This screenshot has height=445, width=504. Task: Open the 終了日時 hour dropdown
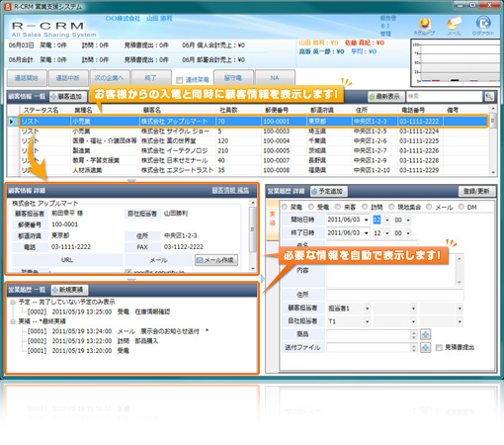387,233
